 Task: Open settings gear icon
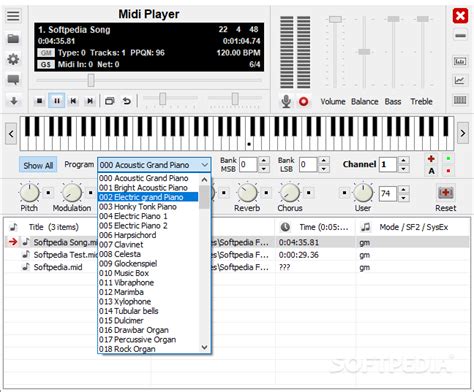pos(13,59)
